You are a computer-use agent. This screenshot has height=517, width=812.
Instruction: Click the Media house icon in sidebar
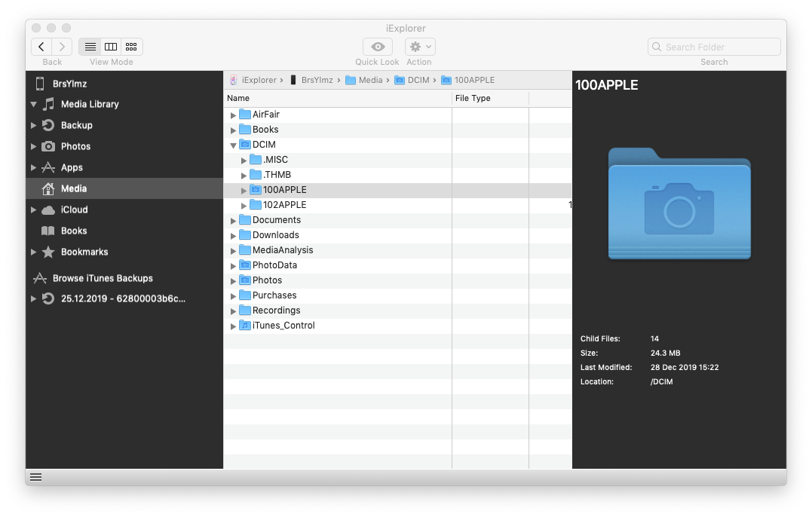click(48, 188)
